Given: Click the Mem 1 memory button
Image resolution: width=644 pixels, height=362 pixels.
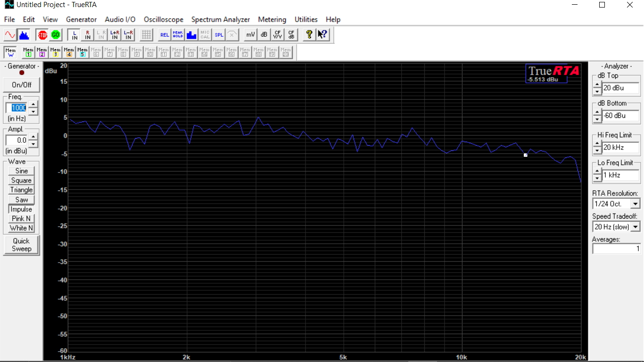Looking at the screenshot, I should point(28,52).
